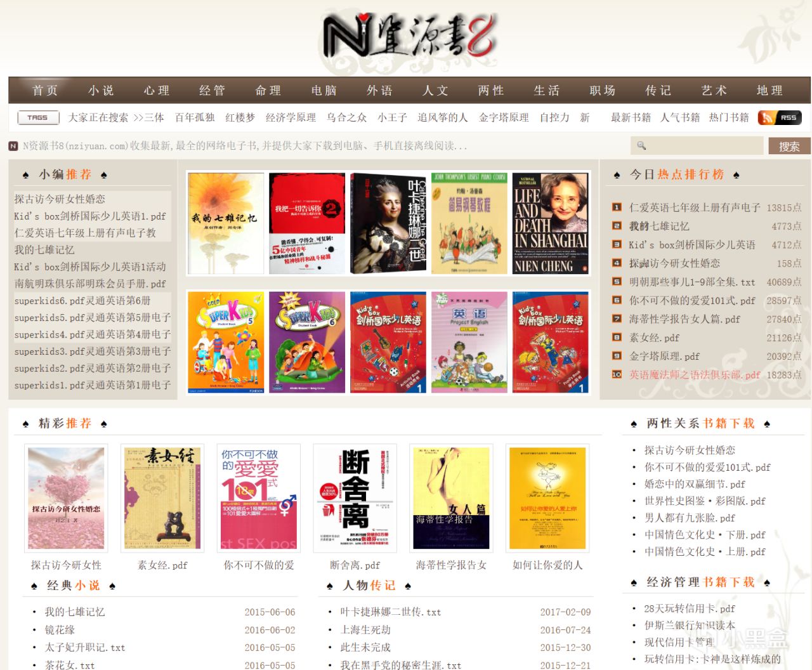Click the 红楼梦 search tag
The height and width of the screenshot is (670, 812).
[240, 117]
